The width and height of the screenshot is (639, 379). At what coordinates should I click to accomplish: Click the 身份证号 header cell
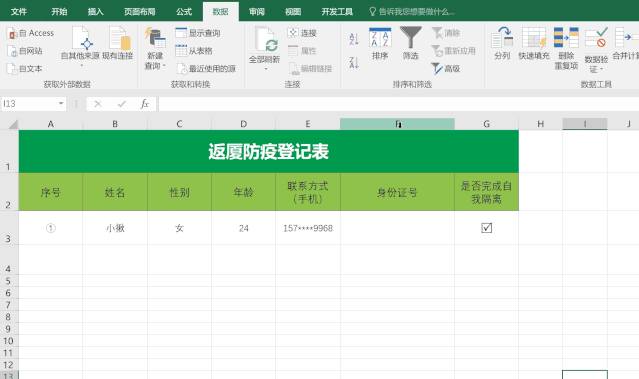(x=397, y=192)
